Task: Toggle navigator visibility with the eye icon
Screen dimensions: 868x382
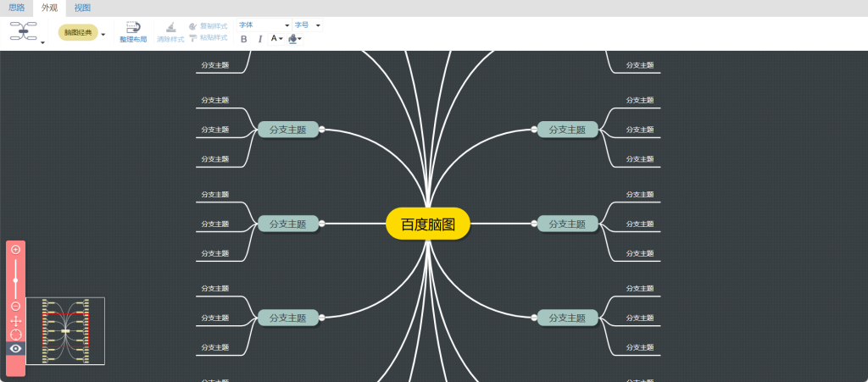Action: pyautogui.click(x=15, y=348)
